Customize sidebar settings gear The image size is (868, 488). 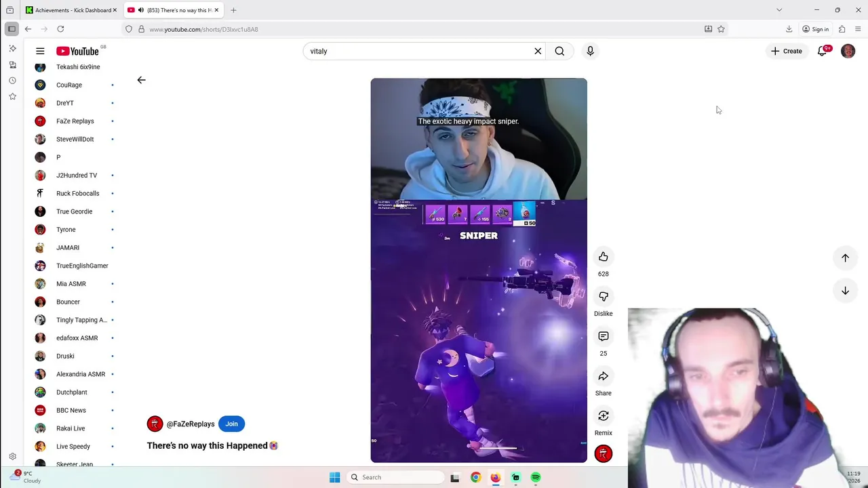pos(12,457)
